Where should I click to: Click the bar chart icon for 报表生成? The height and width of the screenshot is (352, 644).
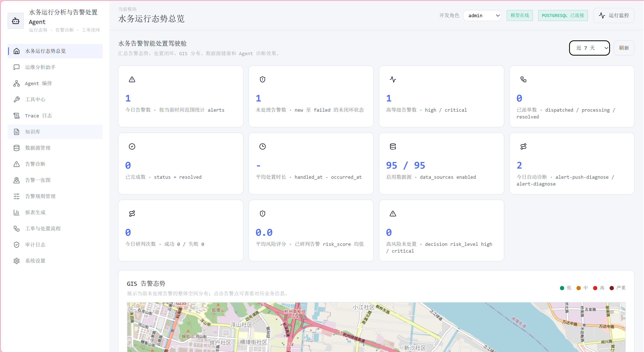17,213
